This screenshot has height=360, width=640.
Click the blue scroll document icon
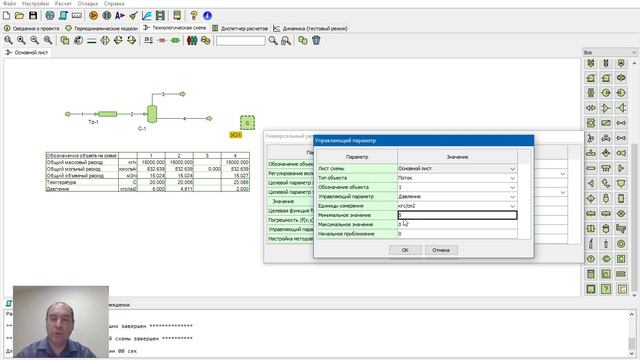coord(63,16)
